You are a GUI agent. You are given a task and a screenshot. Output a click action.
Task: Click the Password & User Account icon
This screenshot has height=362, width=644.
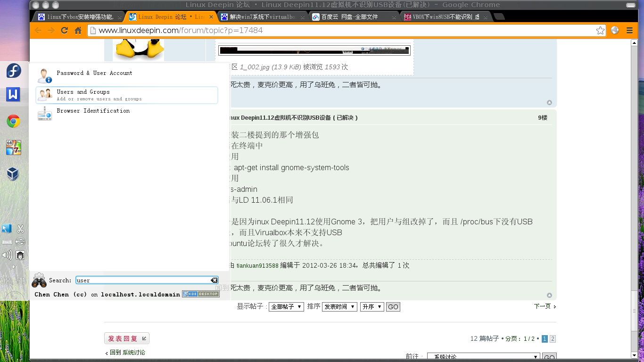45,76
